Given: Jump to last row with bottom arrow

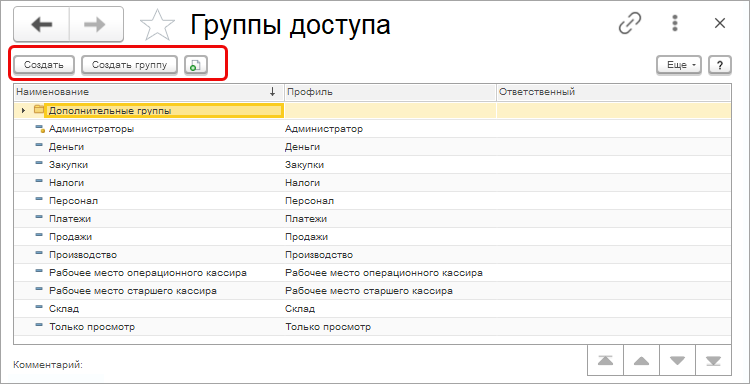Looking at the screenshot, I should (x=713, y=360).
